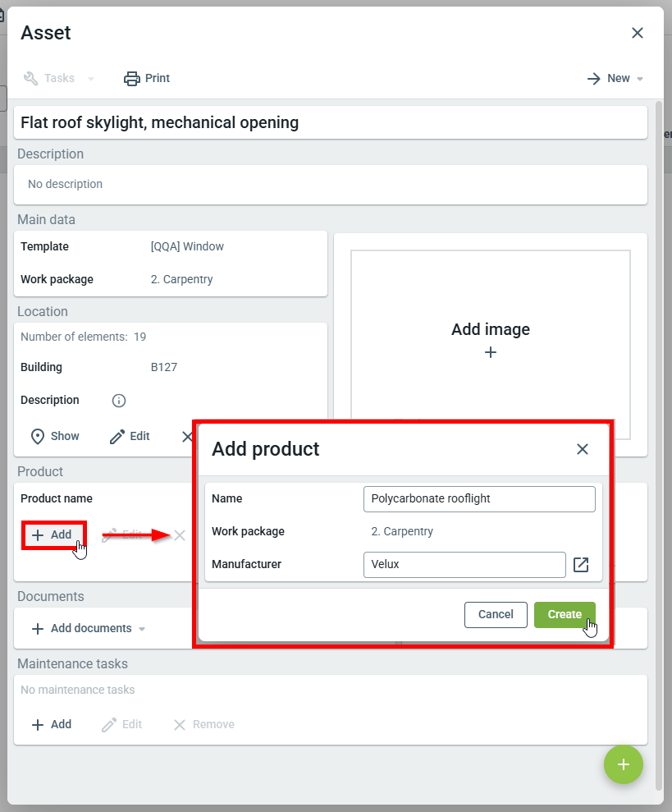Click the Tasks wrench icon

click(x=31, y=79)
